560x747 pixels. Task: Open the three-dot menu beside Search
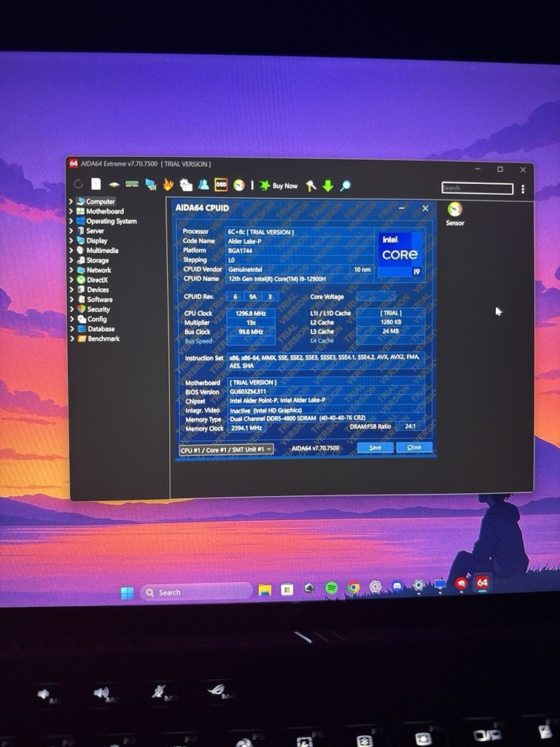(x=523, y=189)
